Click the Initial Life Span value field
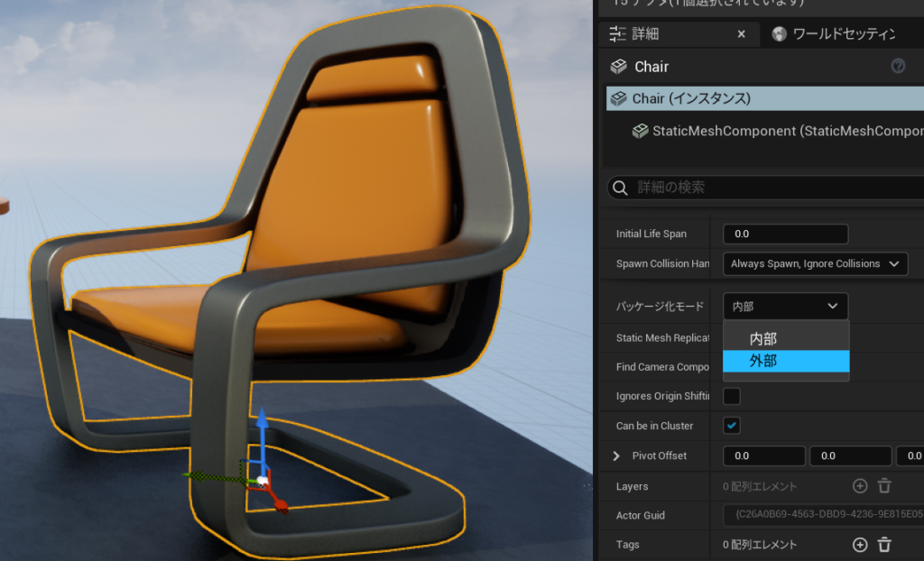Viewport: 924px width, 561px height. [x=785, y=234]
